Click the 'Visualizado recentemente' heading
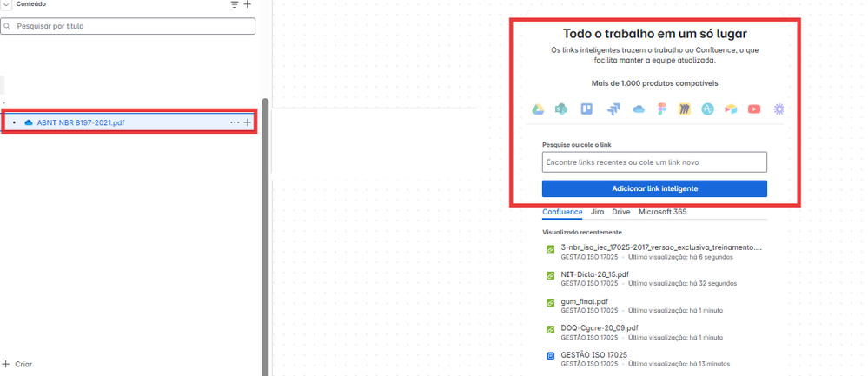The image size is (868, 376). click(x=582, y=232)
